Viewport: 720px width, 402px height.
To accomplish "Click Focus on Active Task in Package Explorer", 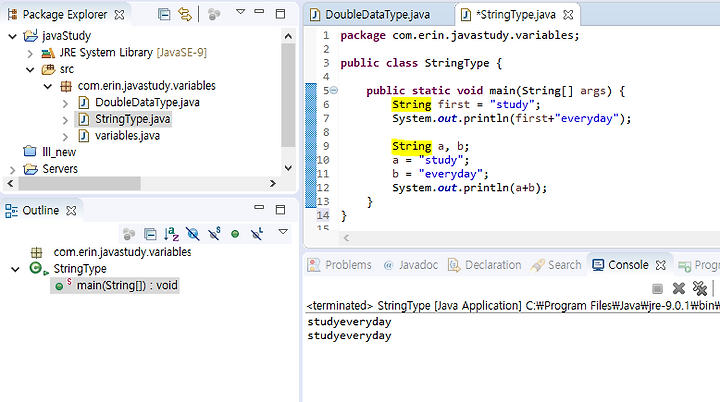I will [214, 15].
